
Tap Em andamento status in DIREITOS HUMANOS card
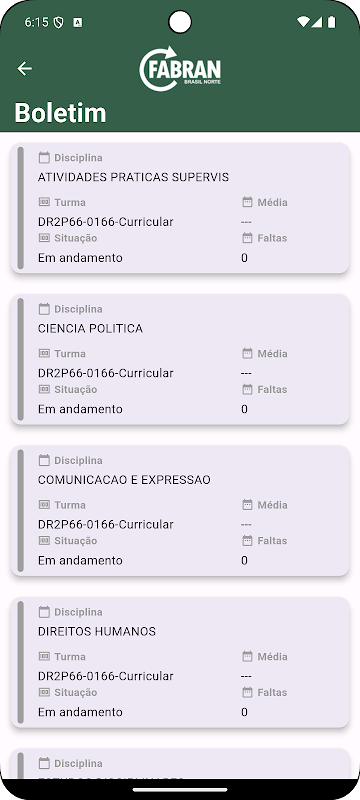[x=80, y=712]
